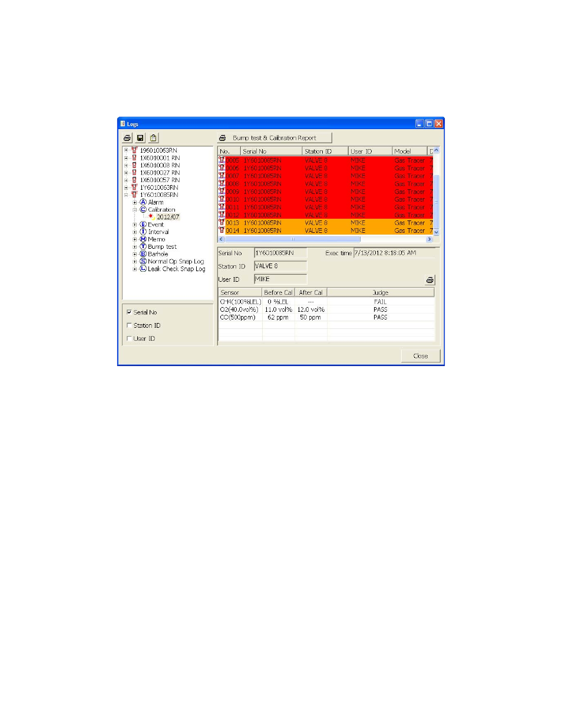Select instrument 1X6010001 RN in the tree
Viewport: 562px width, 728px height.
(160, 158)
